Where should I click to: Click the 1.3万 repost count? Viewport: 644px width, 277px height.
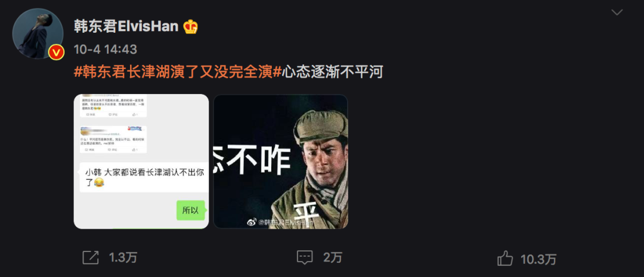coord(123,258)
